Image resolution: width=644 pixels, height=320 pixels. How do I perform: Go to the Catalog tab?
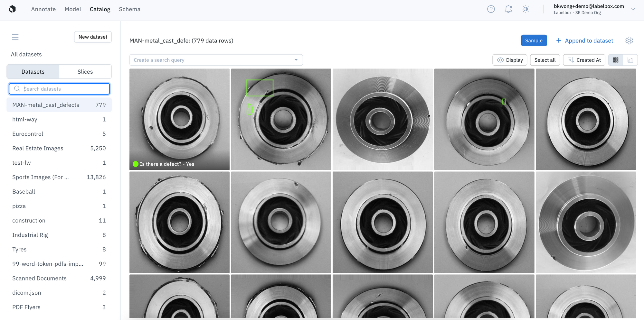tap(100, 9)
